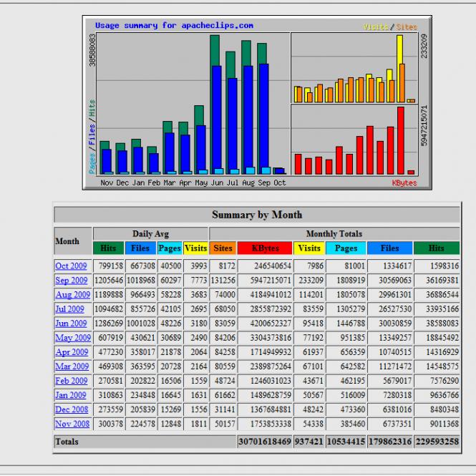Click Jan 2009 daily files cell 234848

(x=140, y=395)
